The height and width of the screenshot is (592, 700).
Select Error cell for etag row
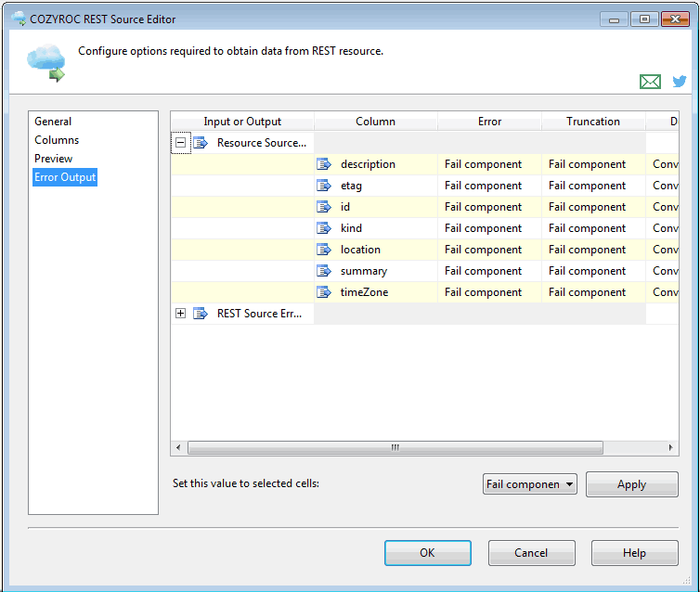click(490, 186)
